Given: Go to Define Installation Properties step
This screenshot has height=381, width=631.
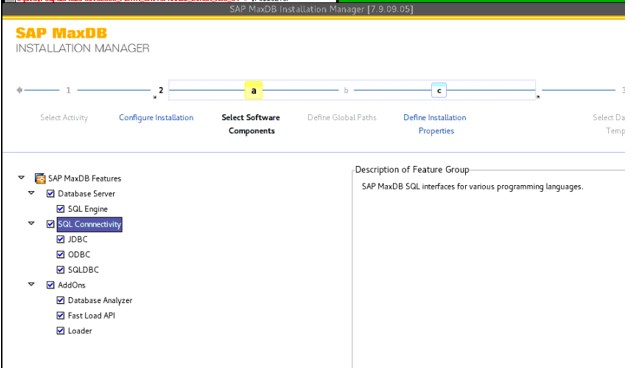Looking at the screenshot, I should [435, 124].
